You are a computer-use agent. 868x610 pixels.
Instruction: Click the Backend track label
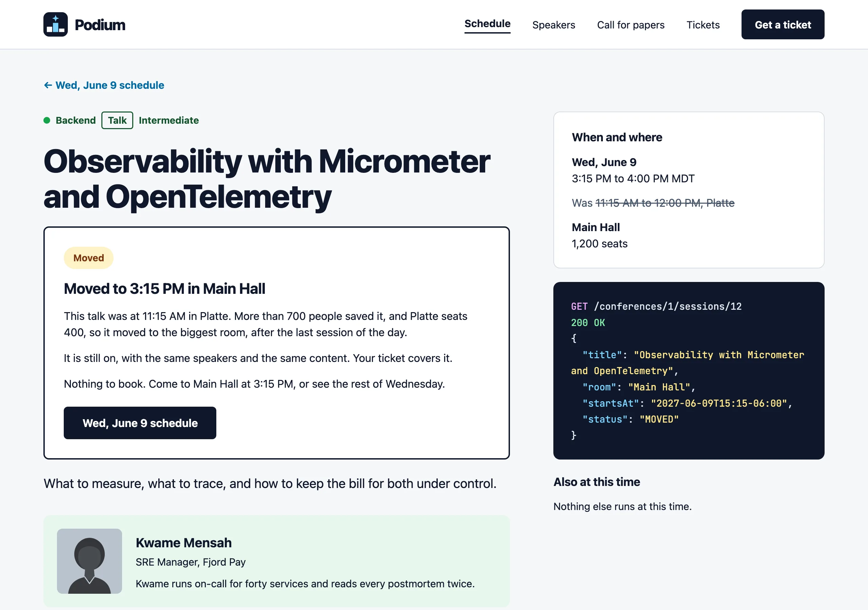coord(76,121)
